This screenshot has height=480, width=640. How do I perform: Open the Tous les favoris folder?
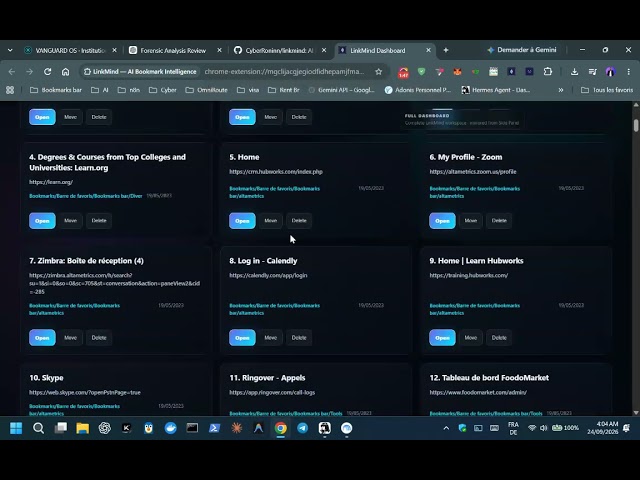tap(607, 90)
